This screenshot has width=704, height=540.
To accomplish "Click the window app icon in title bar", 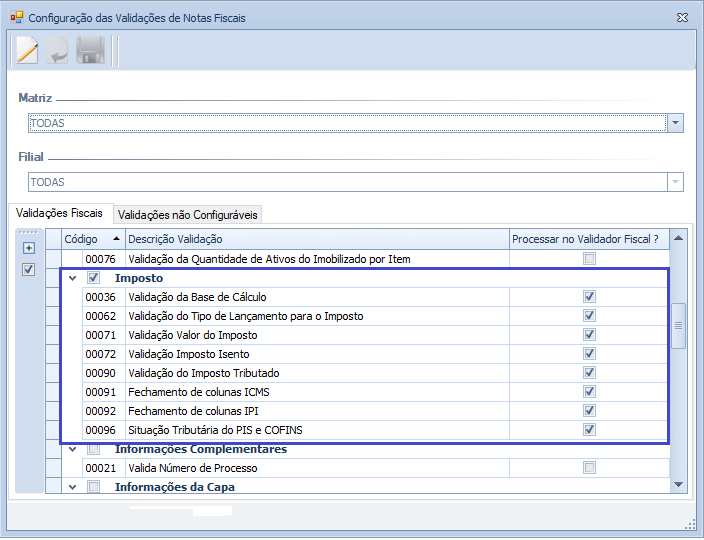I will 15,18.
